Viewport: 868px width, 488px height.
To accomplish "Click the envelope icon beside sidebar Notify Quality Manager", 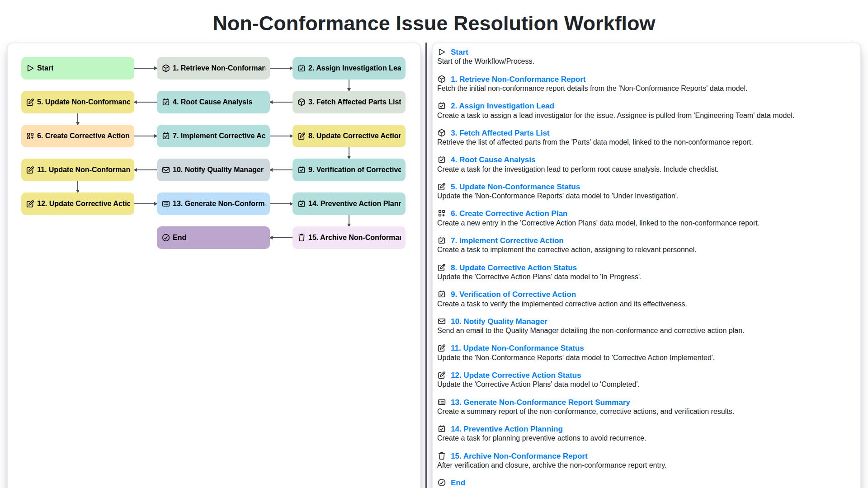I will (442, 321).
